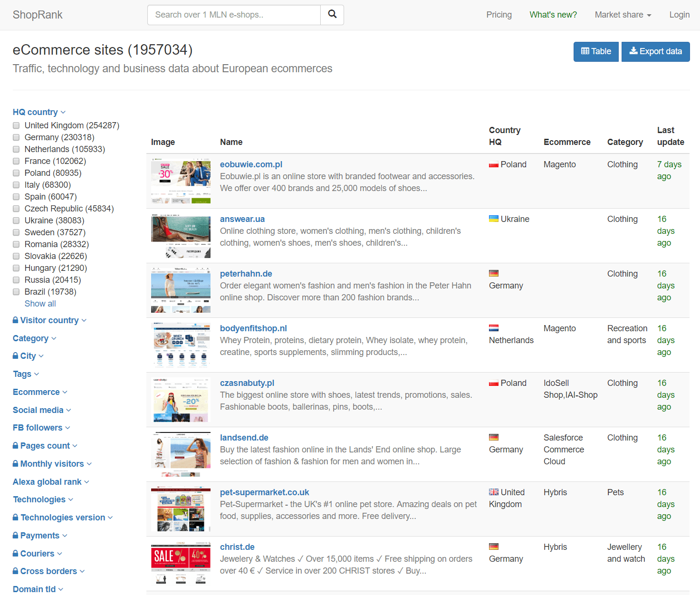This screenshot has width=700, height=595.
Task: Expand the Technologies filter section
Action: pos(43,499)
